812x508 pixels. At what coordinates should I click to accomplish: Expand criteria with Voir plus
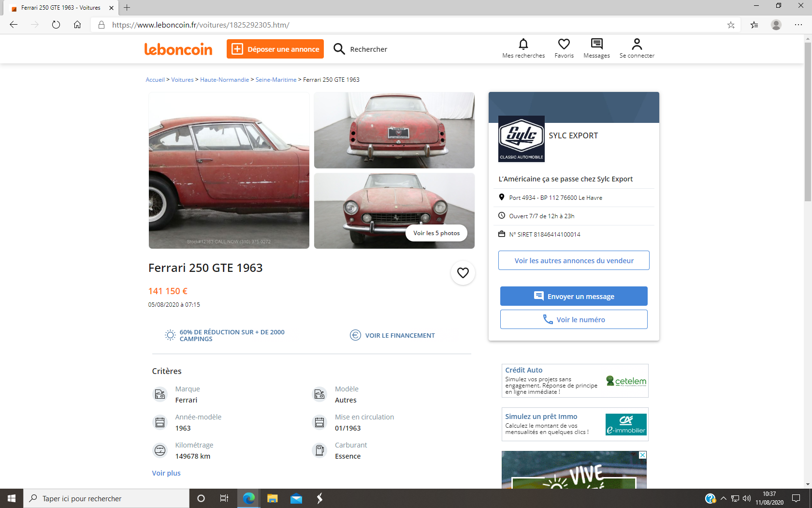166,473
